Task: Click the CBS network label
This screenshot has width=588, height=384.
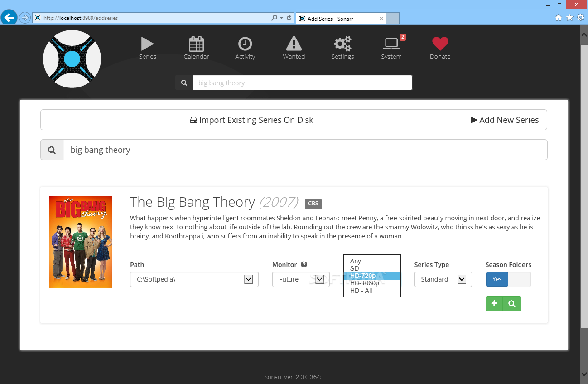Action: pyautogui.click(x=313, y=204)
